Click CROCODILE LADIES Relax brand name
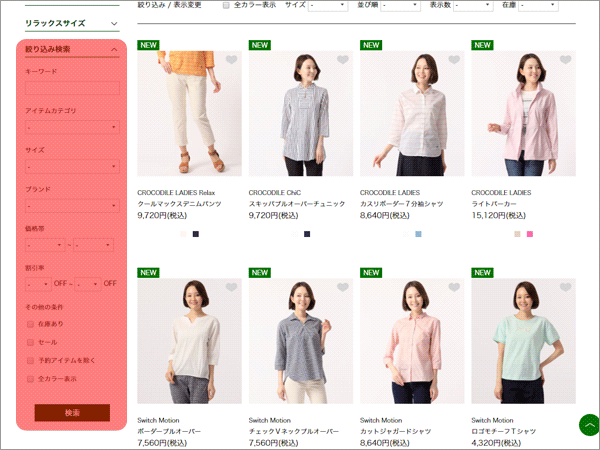Viewport: 600px width, 450px height. coord(176,192)
